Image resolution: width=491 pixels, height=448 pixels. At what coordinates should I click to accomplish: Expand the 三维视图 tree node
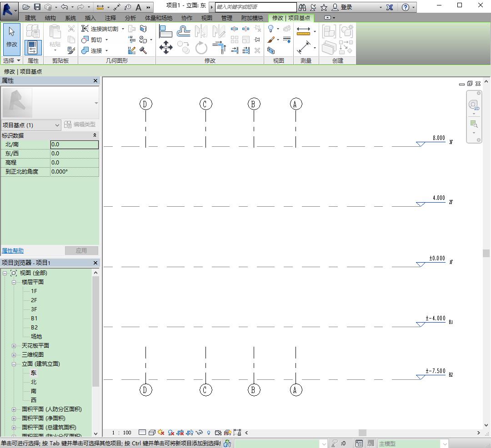(14, 355)
